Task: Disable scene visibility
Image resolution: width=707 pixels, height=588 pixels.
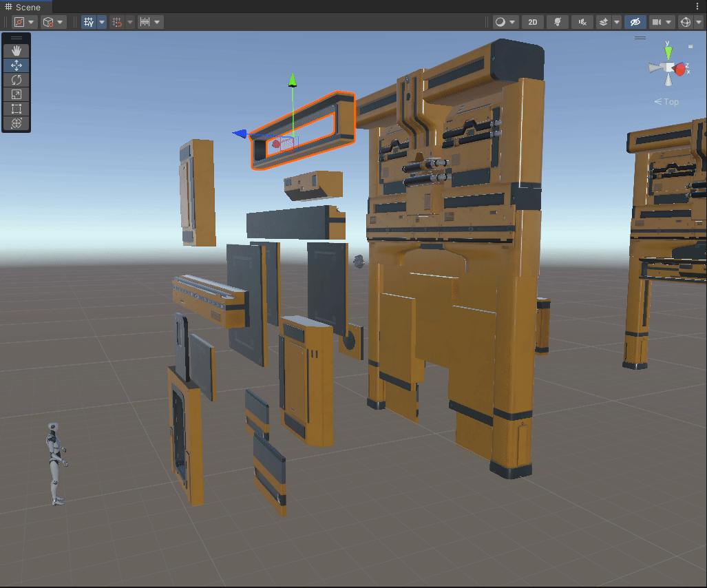Action: 634,21
